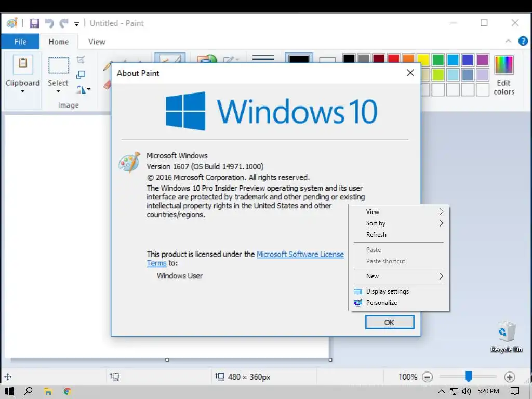Screen dimensions: 532x399
Task: Open New submenu in context menu
Action: click(x=398, y=276)
